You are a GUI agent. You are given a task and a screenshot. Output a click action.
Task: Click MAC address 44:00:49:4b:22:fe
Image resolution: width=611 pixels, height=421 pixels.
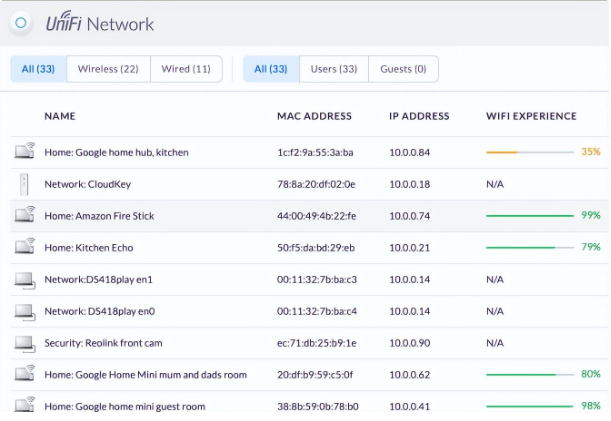(x=316, y=216)
